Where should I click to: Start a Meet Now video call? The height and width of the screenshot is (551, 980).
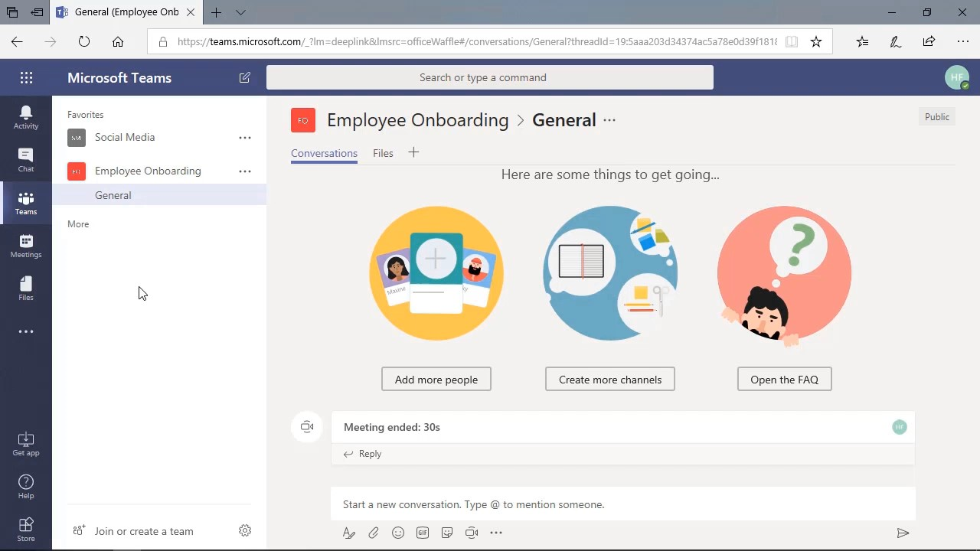tap(472, 533)
